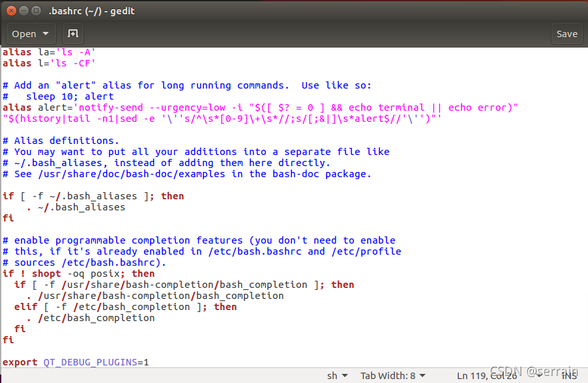This screenshot has height=383, width=588.
Task: Open go-to-line via Ln 119, Col 26
Action: pos(486,375)
